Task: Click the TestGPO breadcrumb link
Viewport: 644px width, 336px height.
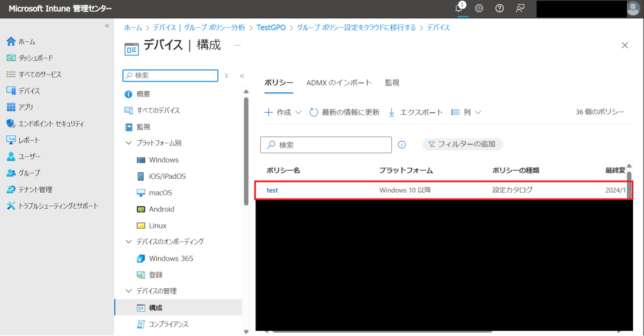Action: pyautogui.click(x=271, y=27)
